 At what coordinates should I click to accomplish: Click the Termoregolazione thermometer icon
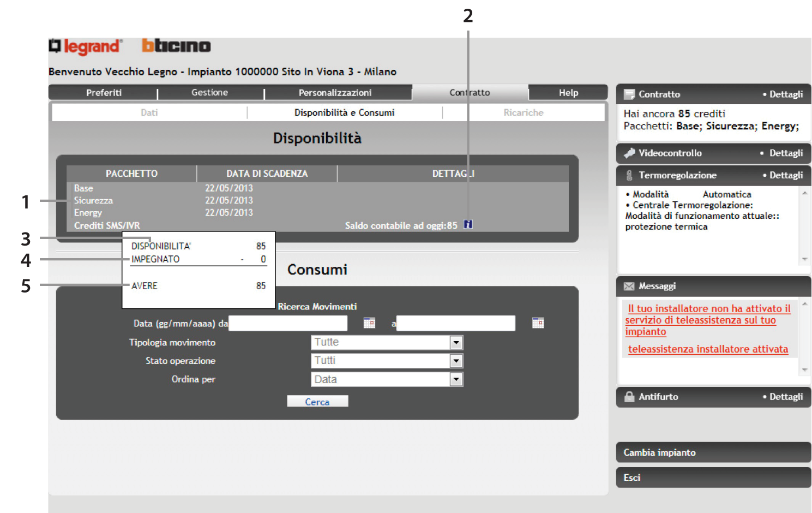click(x=629, y=175)
